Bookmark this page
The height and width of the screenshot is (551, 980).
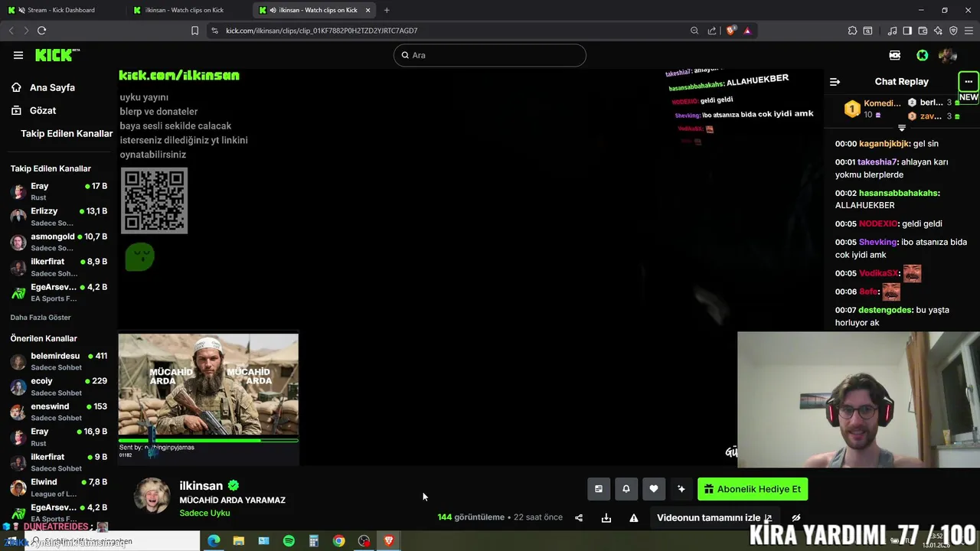click(x=194, y=31)
